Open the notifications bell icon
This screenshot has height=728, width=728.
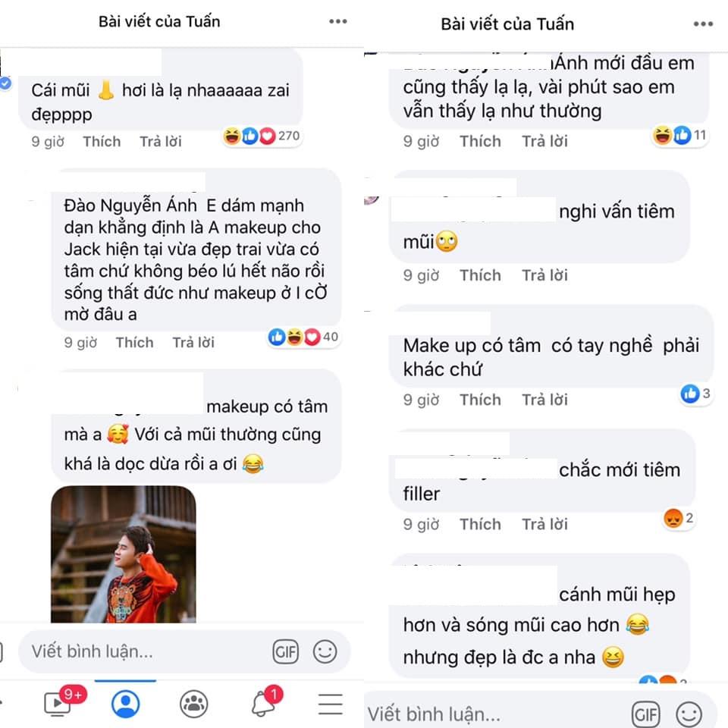pos(265,702)
